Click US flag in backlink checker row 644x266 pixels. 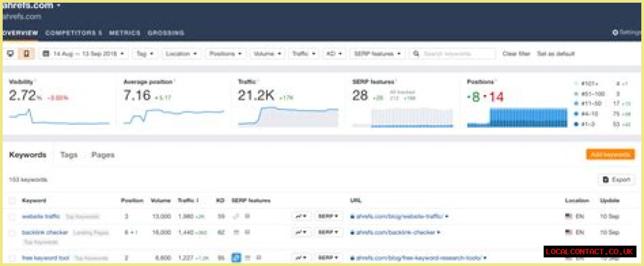[569, 233]
